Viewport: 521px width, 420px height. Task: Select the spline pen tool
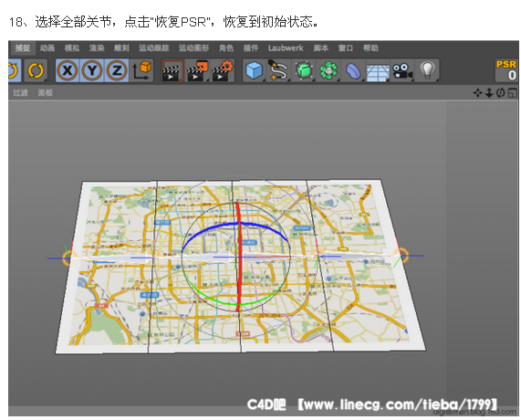[x=279, y=70]
